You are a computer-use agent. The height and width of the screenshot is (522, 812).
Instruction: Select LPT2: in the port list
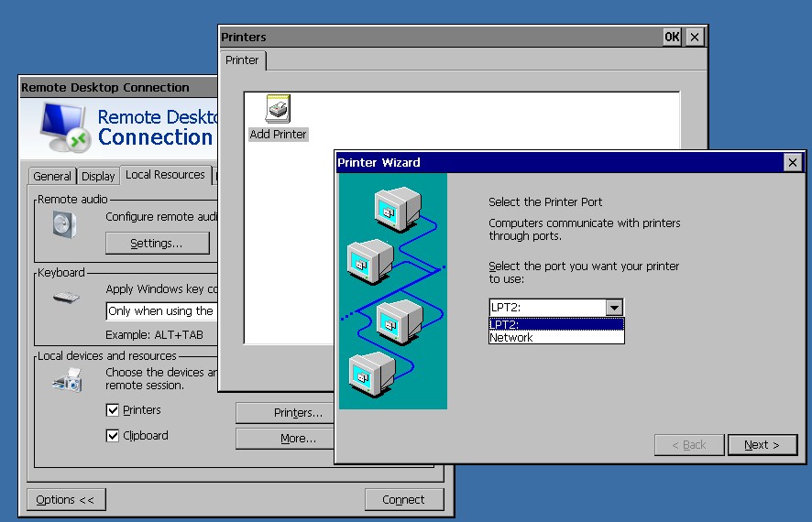(556, 324)
